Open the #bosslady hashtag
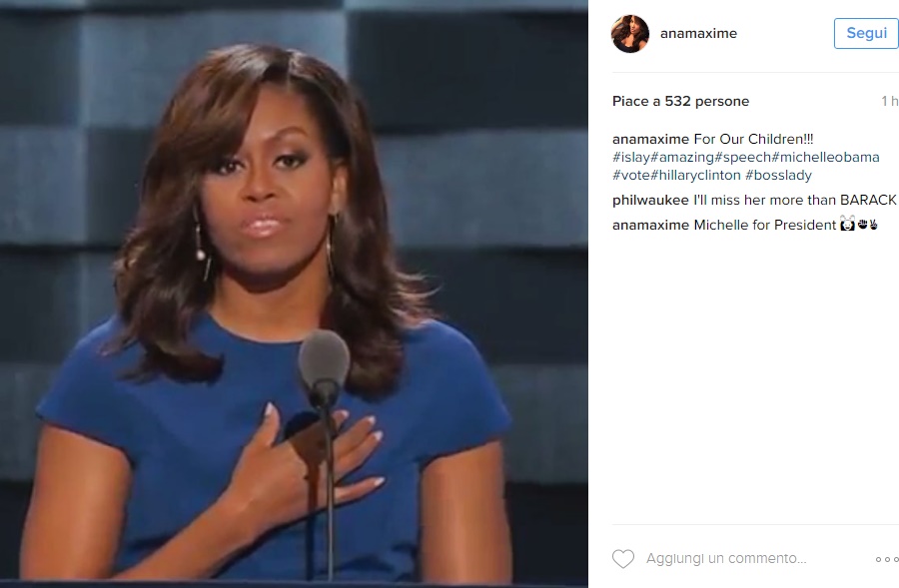The width and height of the screenshot is (899, 588). [778, 175]
